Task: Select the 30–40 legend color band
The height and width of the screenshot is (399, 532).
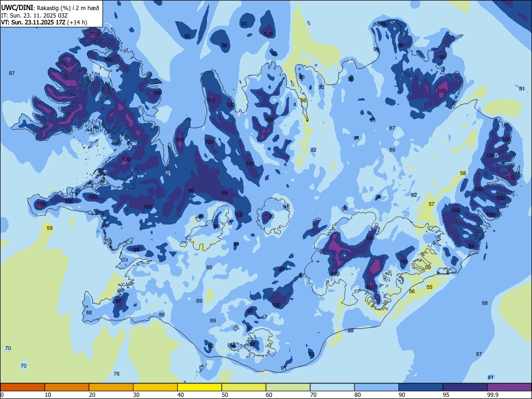Action: (155, 387)
